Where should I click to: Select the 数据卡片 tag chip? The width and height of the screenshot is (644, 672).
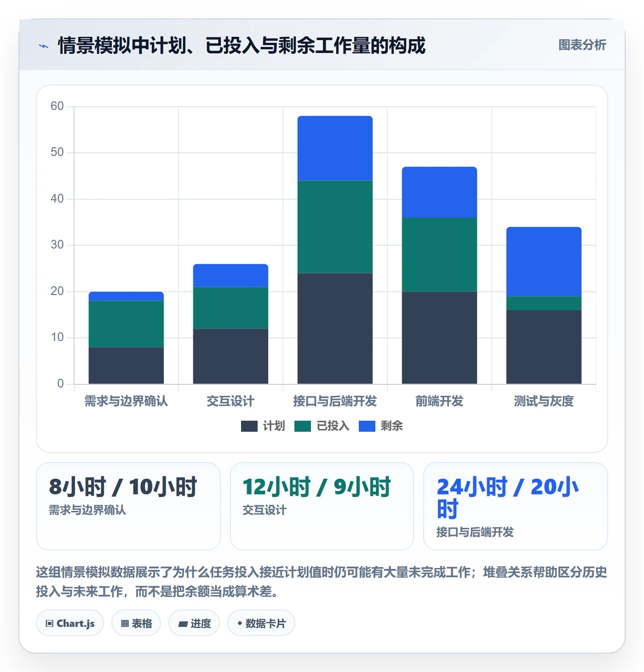[261, 623]
